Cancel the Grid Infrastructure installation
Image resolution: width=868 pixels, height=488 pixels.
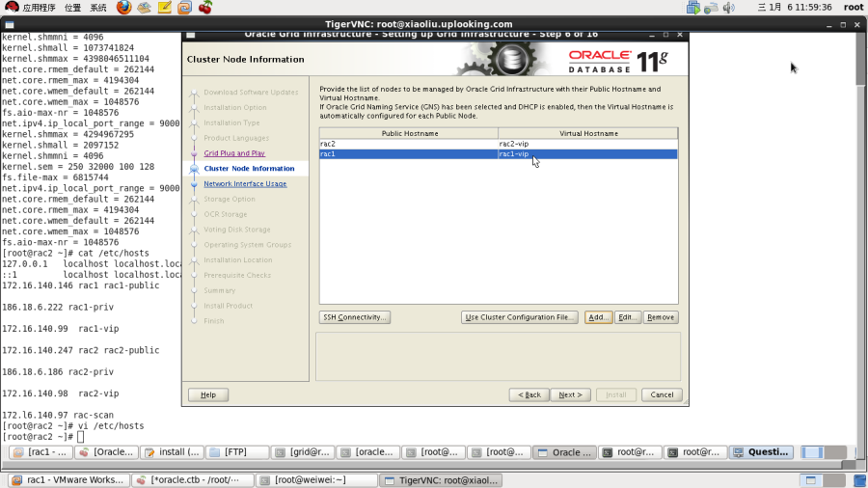662,394
